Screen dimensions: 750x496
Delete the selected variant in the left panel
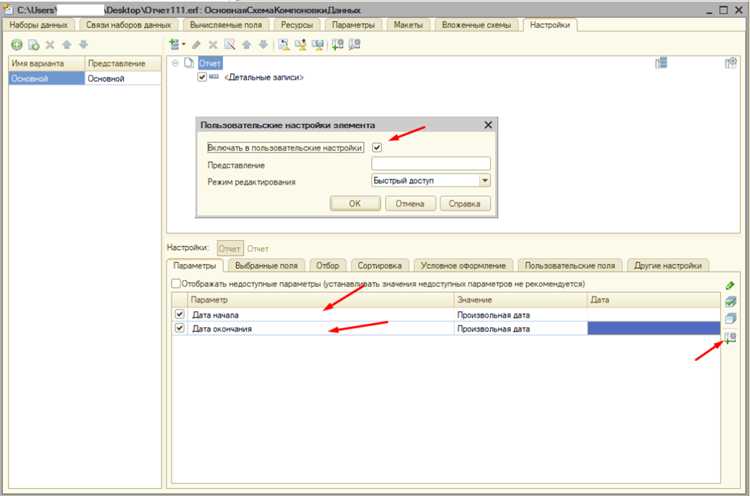tap(50, 45)
